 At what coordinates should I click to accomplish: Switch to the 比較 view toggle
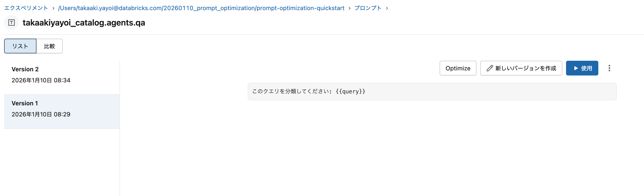coord(49,46)
